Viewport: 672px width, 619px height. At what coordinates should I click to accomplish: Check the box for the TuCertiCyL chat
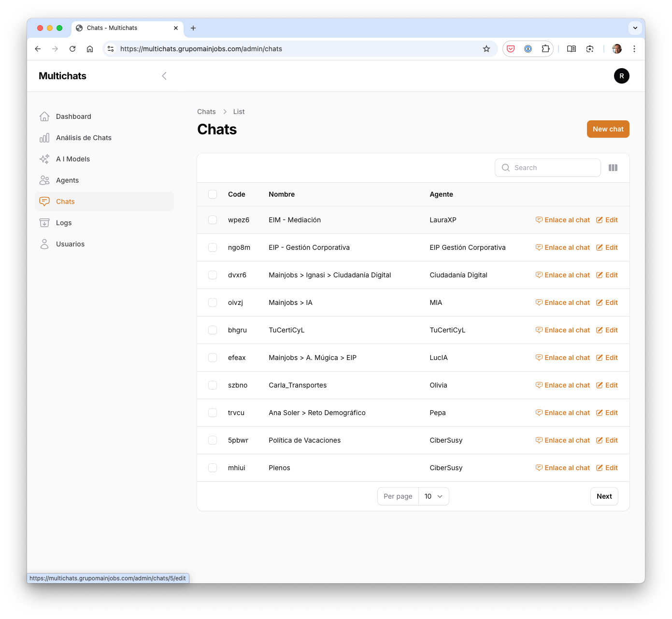pos(213,330)
